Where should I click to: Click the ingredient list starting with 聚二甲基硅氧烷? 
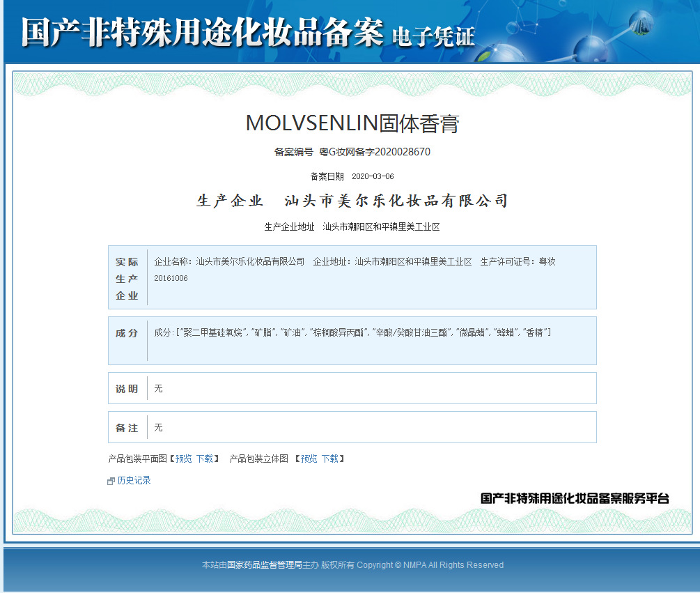click(x=352, y=332)
